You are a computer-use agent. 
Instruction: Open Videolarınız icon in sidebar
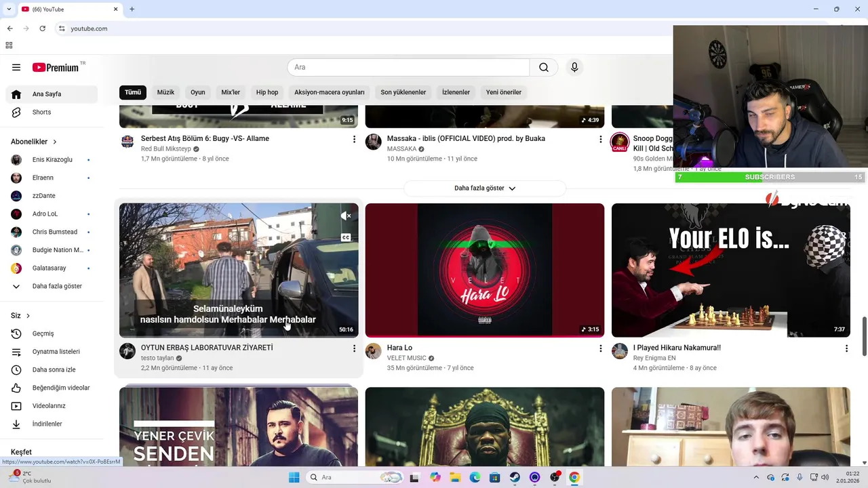point(16,406)
